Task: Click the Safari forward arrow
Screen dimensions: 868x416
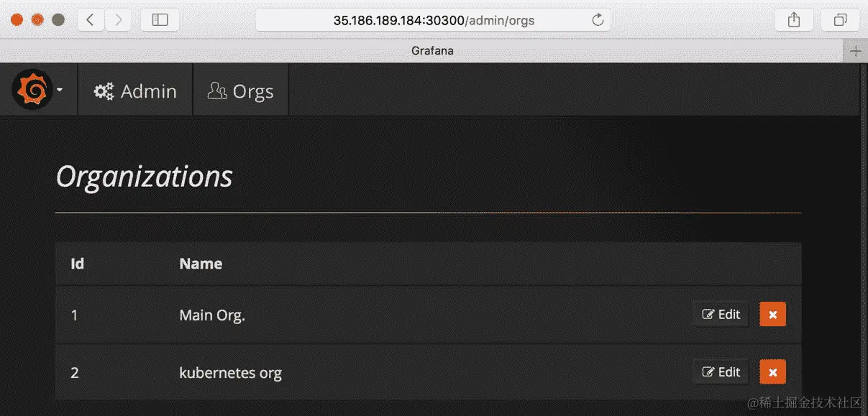Action: (x=118, y=20)
